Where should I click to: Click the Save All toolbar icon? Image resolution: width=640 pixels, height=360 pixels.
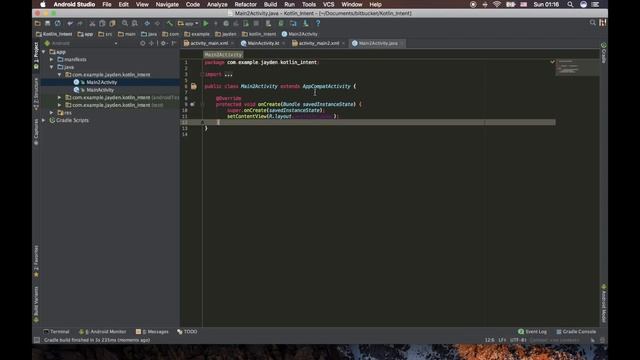click(x=47, y=24)
